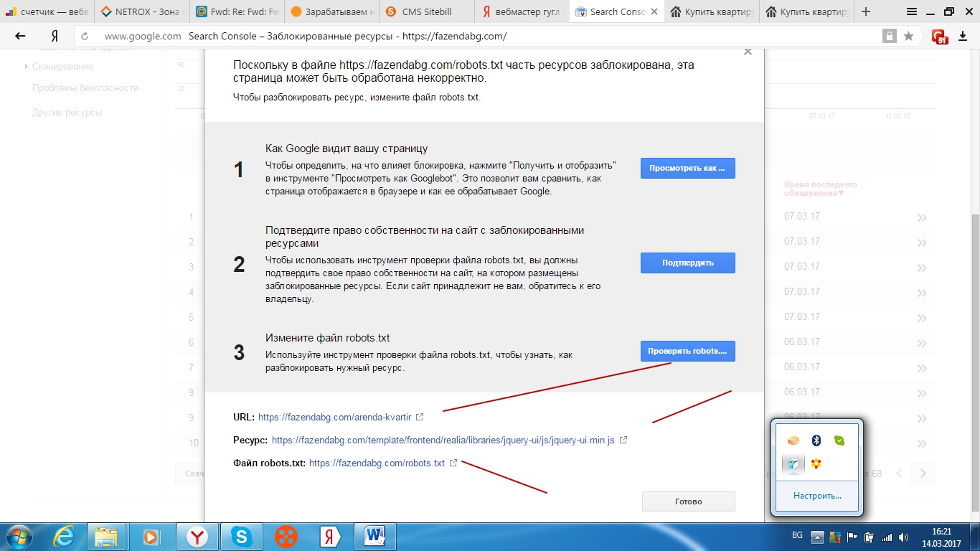Open the red extension icon with badge 51
The height and width of the screenshot is (551, 980).
(x=940, y=36)
